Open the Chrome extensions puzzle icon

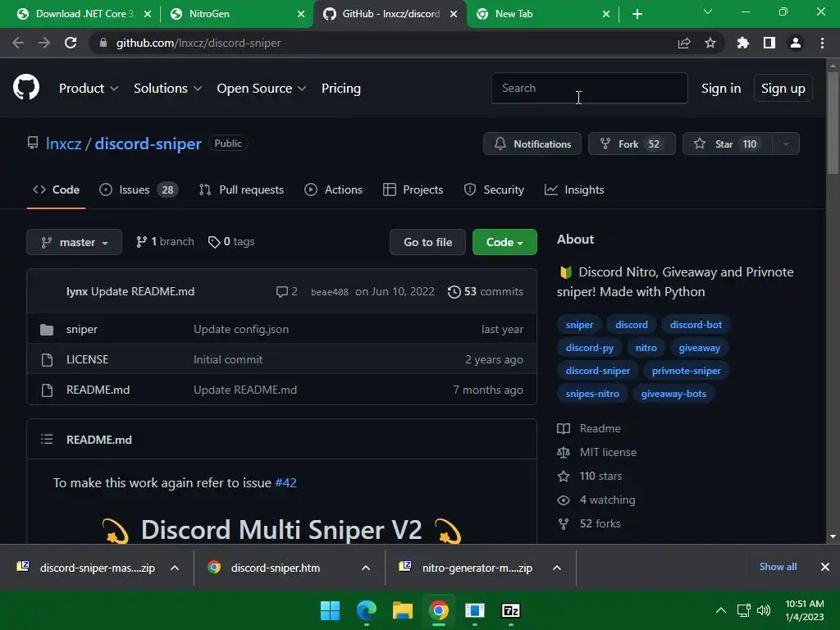743,43
